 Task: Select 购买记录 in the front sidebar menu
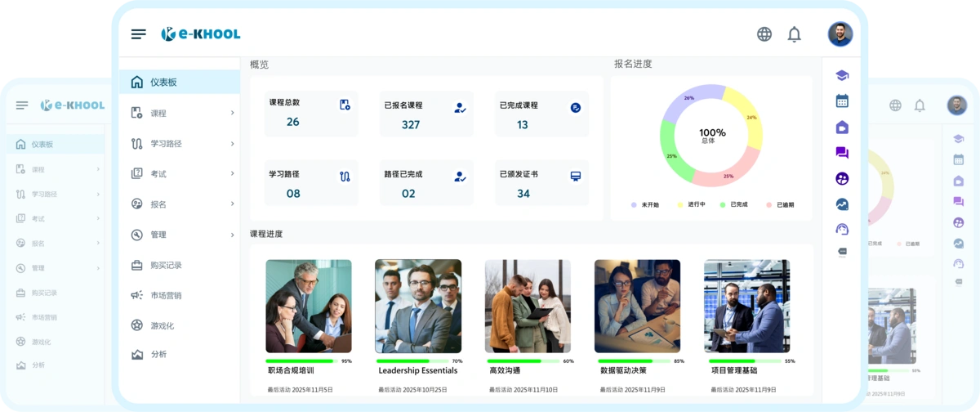166,265
